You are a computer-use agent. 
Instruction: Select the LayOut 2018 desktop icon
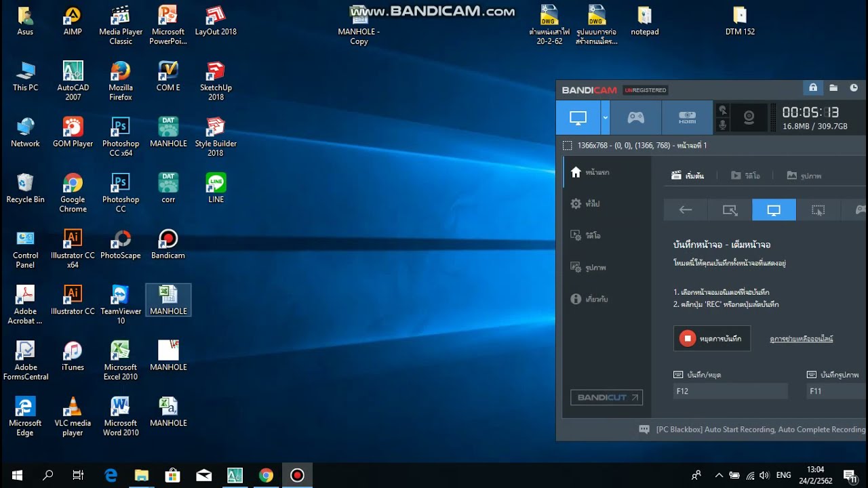point(216,21)
